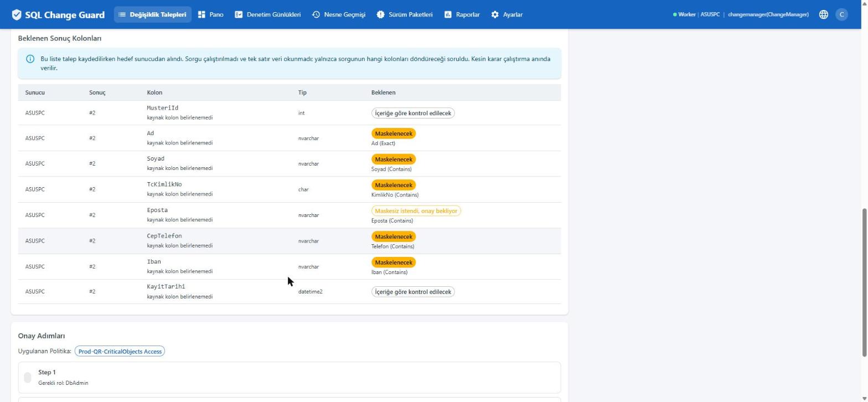Open the Pano menu item

tap(210, 14)
